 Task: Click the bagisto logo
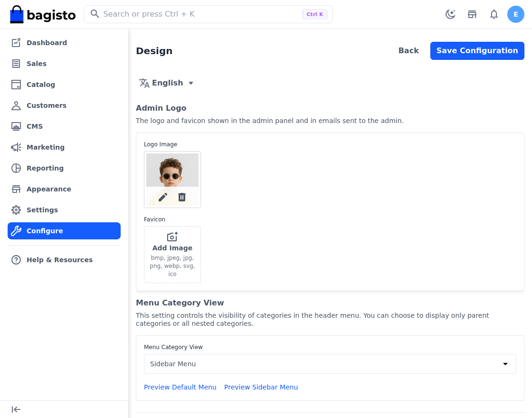[43, 15]
